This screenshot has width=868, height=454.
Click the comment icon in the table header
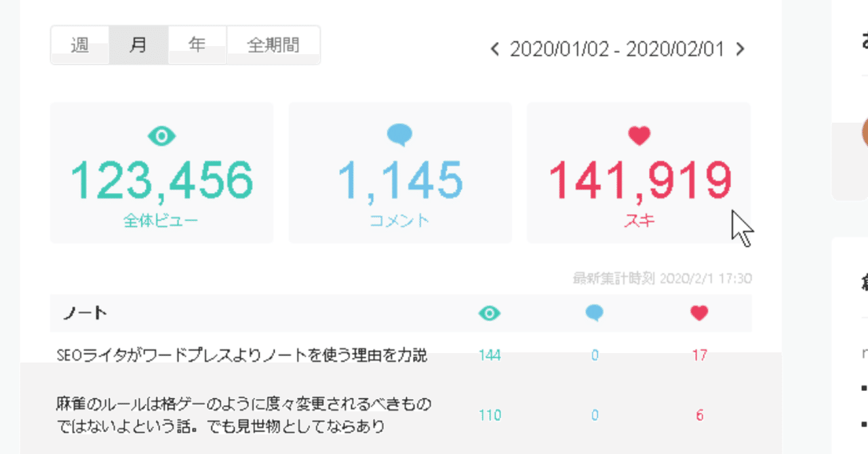point(595,313)
